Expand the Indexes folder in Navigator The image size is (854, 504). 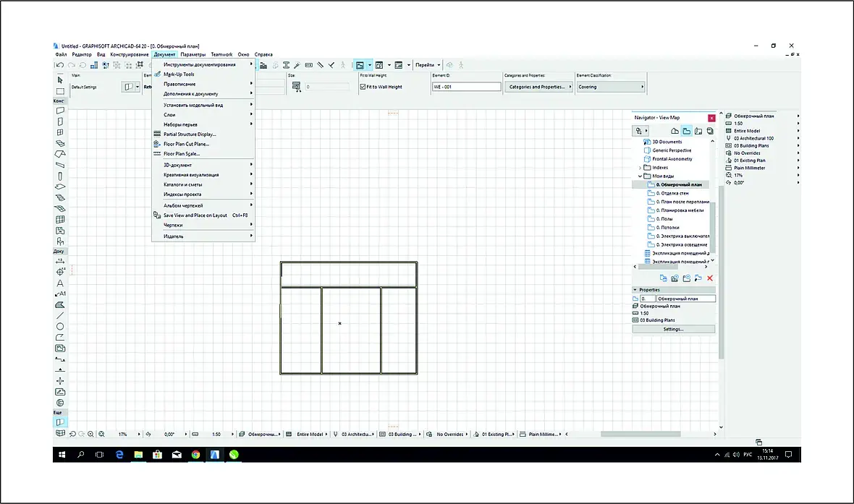click(x=640, y=168)
